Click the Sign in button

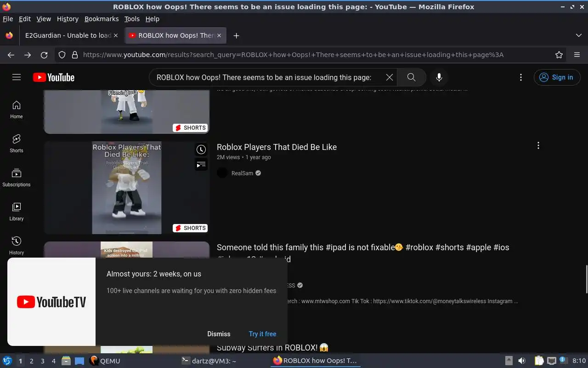557,77
